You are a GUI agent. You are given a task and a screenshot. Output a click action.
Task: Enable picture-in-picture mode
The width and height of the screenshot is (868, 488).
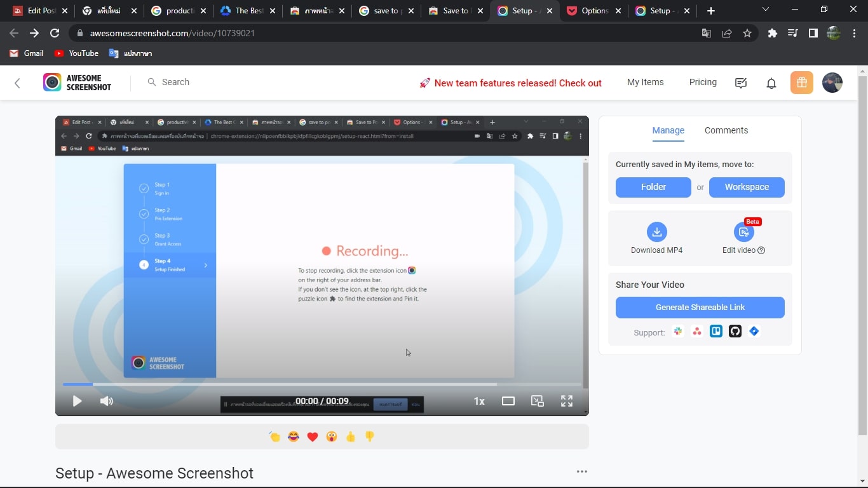pos(538,401)
